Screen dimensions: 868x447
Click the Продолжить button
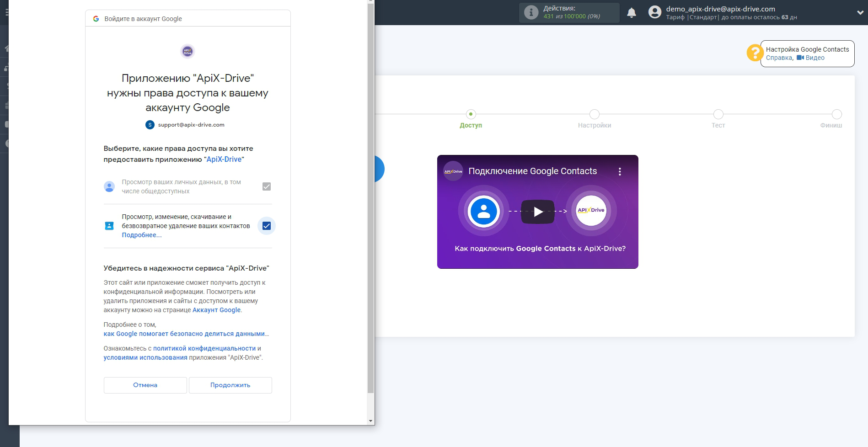click(x=230, y=385)
